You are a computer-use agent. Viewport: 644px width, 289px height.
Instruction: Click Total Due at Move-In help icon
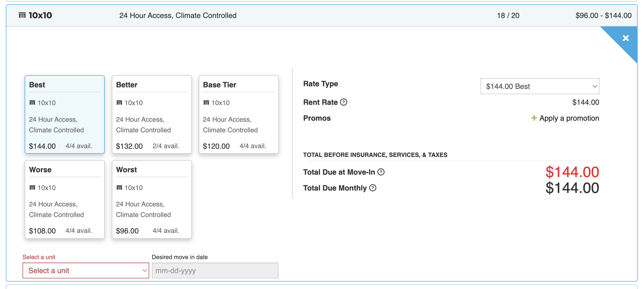coord(381,172)
